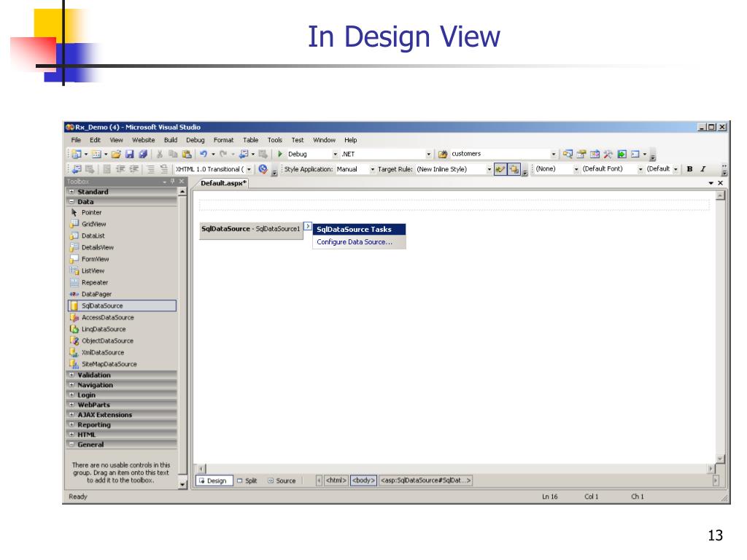Image resolution: width=747 pixels, height=560 pixels.
Task: Save the file with the floppy disk icon
Action: point(129,154)
